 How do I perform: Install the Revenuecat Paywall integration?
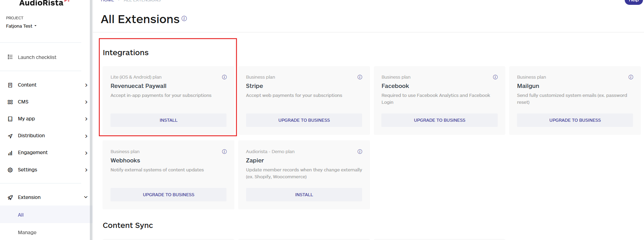[x=168, y=120]
